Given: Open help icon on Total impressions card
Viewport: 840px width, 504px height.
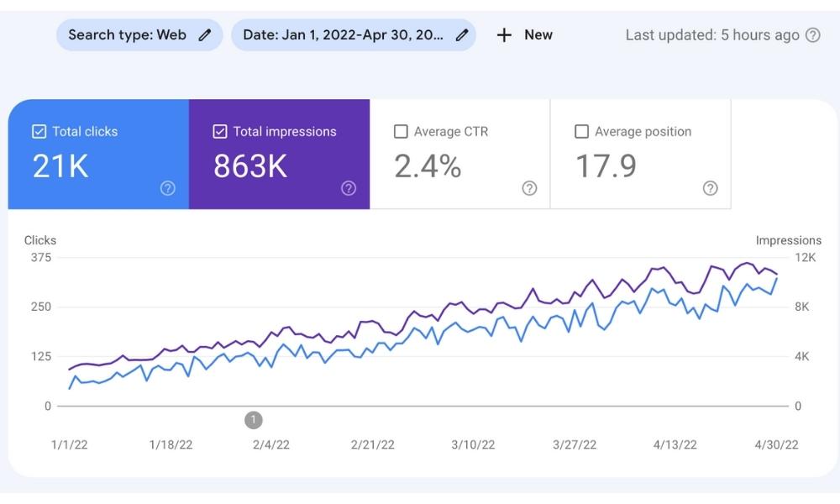Looking at the screenshot, I should (349, 188).
